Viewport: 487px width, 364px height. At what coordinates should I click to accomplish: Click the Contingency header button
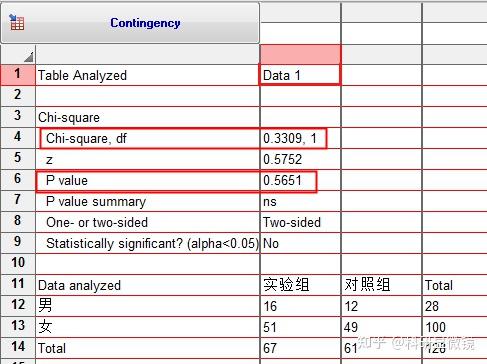(130, 23)
